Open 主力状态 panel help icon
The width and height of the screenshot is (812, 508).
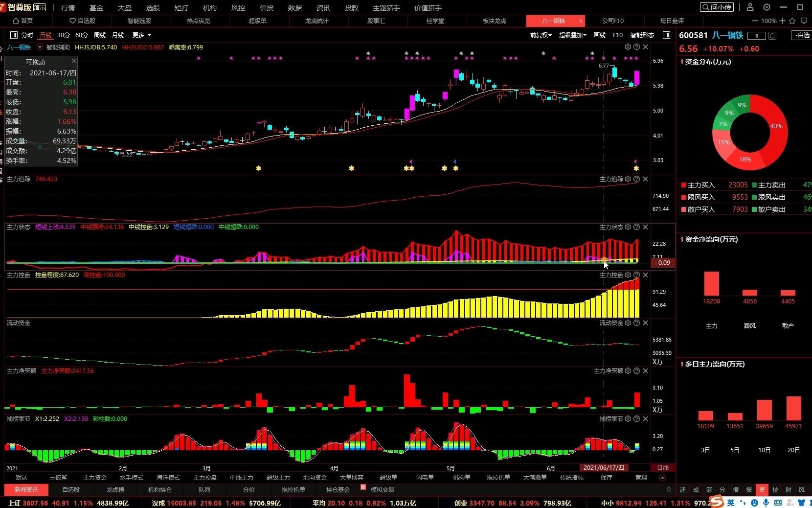pyautogui.click(x=636, y=227)
